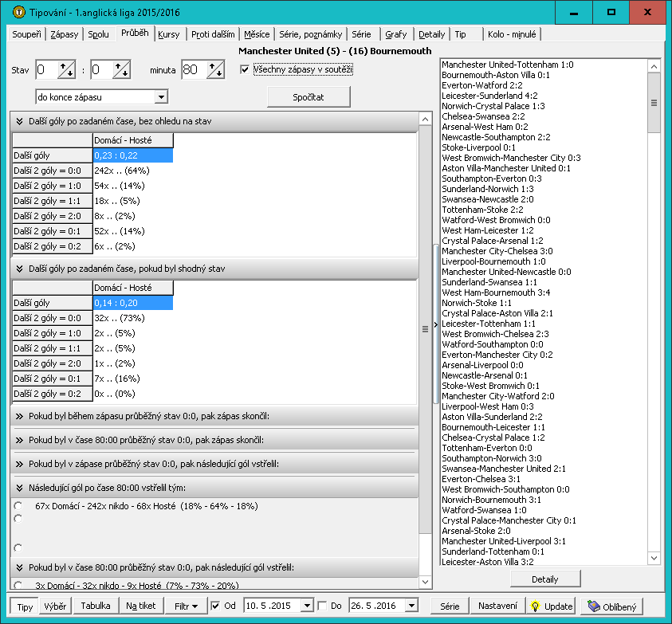Open the 'do konce zápasu' dropdown

(161, 97)
